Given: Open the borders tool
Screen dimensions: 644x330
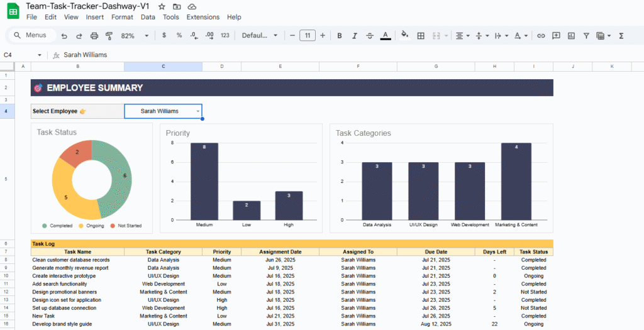Looking at the screenshot, I should pyautogui.click(x=421, y=36).
